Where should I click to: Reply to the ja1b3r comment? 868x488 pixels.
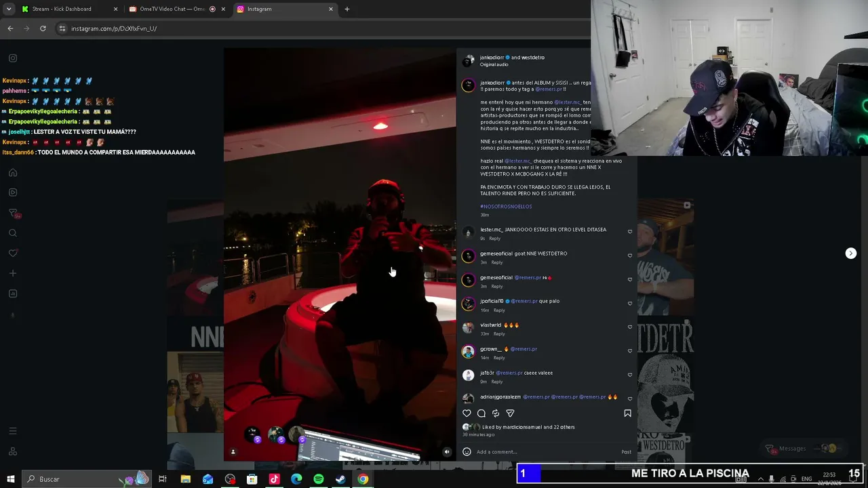tap(497, 382)
